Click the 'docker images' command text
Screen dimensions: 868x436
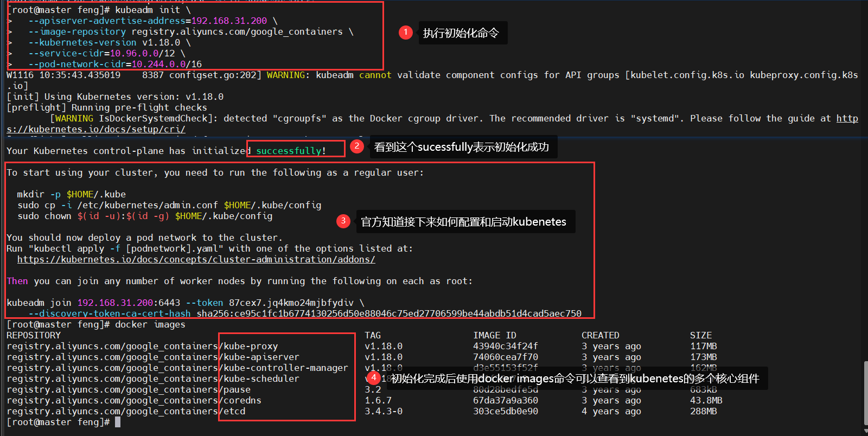click(x=150, y=324)
